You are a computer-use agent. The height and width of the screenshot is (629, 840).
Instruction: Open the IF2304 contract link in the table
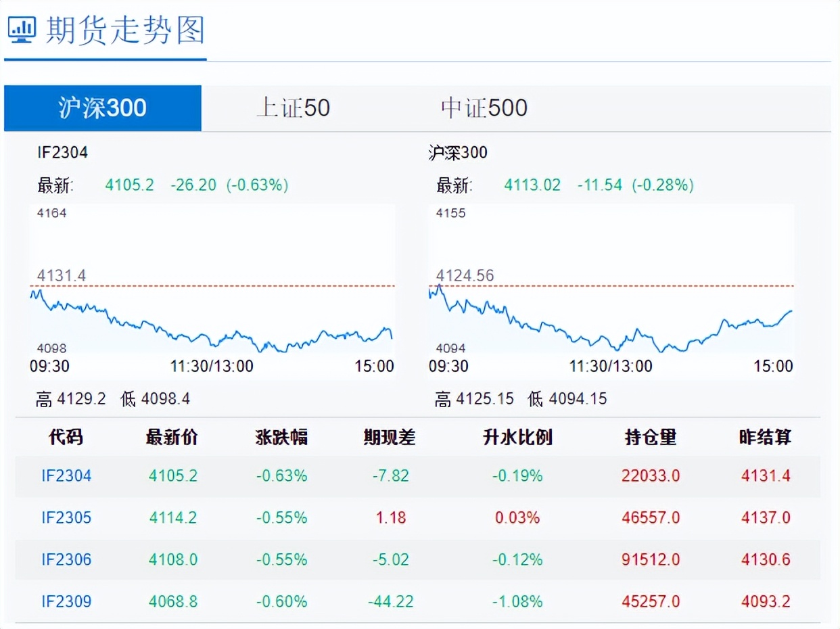64,475
